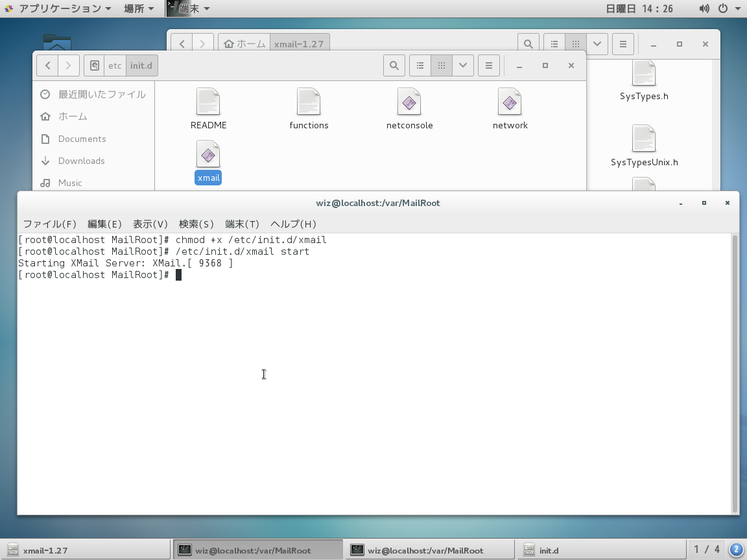This screenshot has width=747, height=560.
Task: Open the 編集(E) terminal menu
Action: tap(105, 224)
